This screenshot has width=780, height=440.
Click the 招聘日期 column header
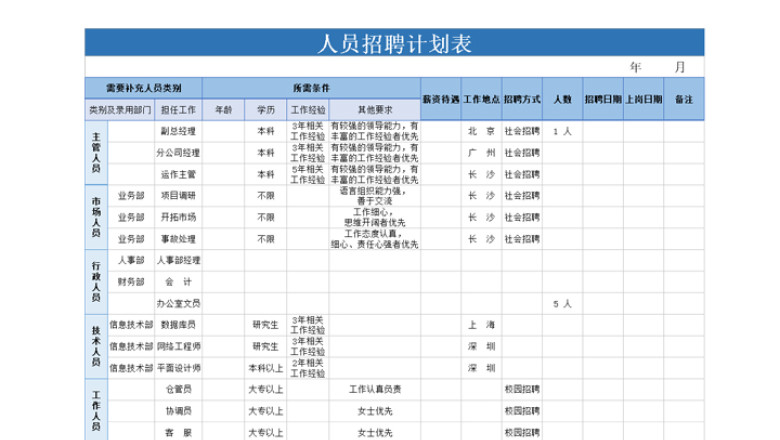(603, 99)
